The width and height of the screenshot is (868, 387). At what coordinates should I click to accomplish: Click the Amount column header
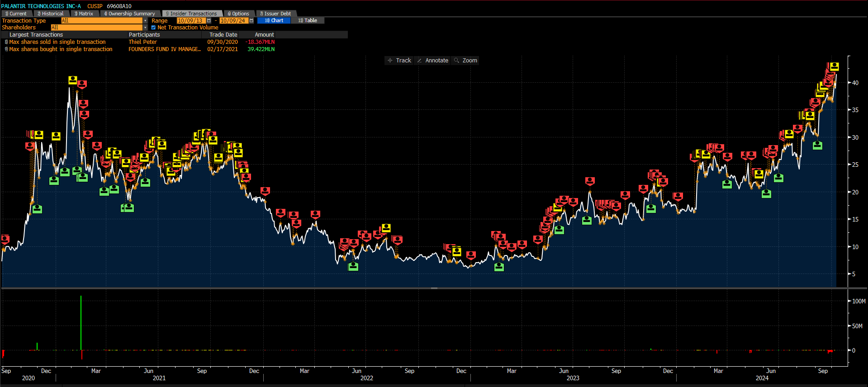(265, 35)
